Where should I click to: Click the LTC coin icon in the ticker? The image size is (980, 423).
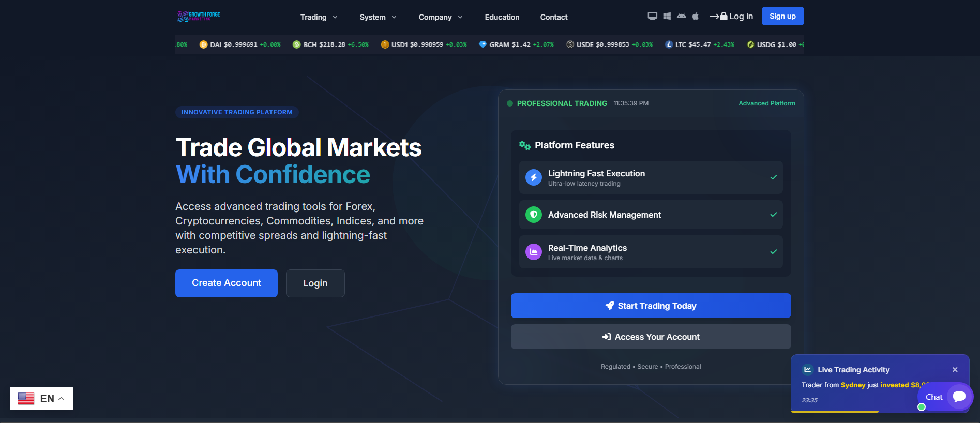pos(669,44)
